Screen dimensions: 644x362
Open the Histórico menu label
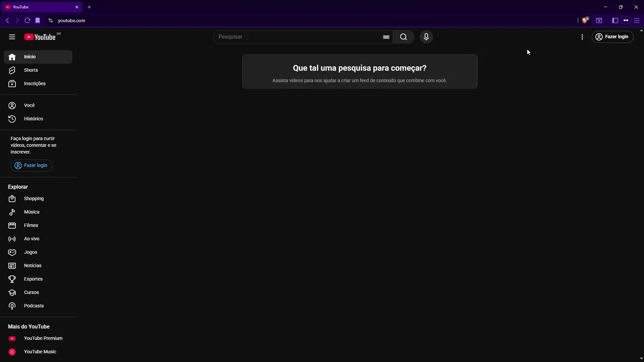pyautogui.click(x=33, y=119)
